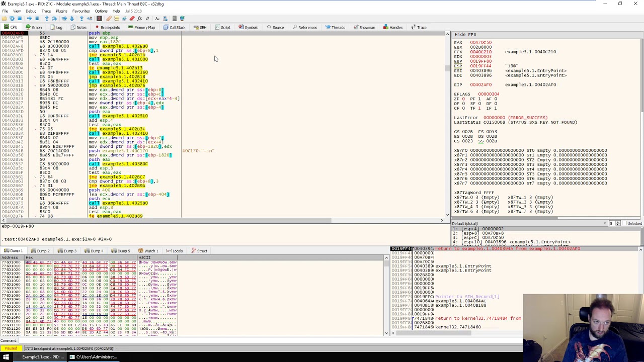
Task: Click the Functions fx toolbar icon
Action: click(x=139, y=18)
